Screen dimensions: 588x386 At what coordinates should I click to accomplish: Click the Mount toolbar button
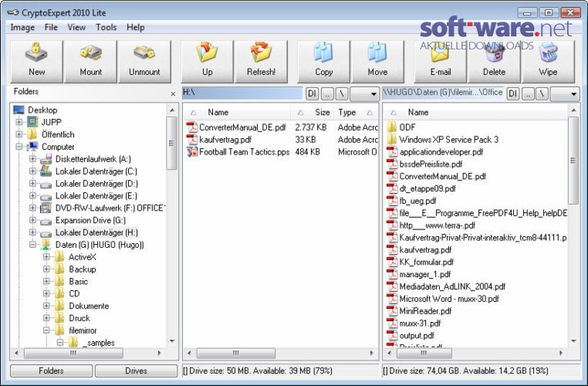tap(90, 62)
